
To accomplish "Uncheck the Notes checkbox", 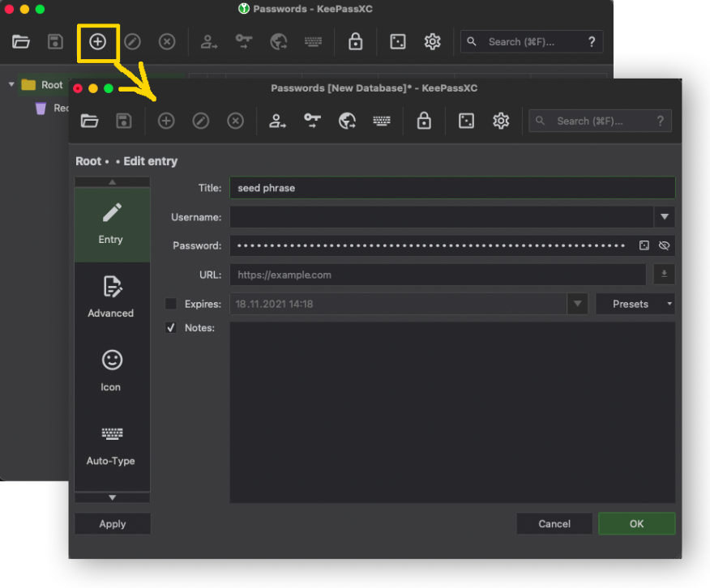I will (x=171, y=328).
